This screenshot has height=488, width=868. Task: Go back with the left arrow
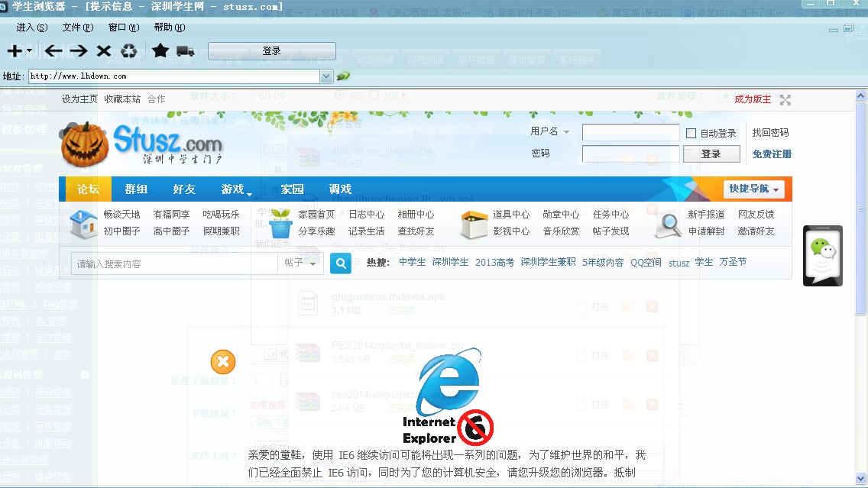53,51
